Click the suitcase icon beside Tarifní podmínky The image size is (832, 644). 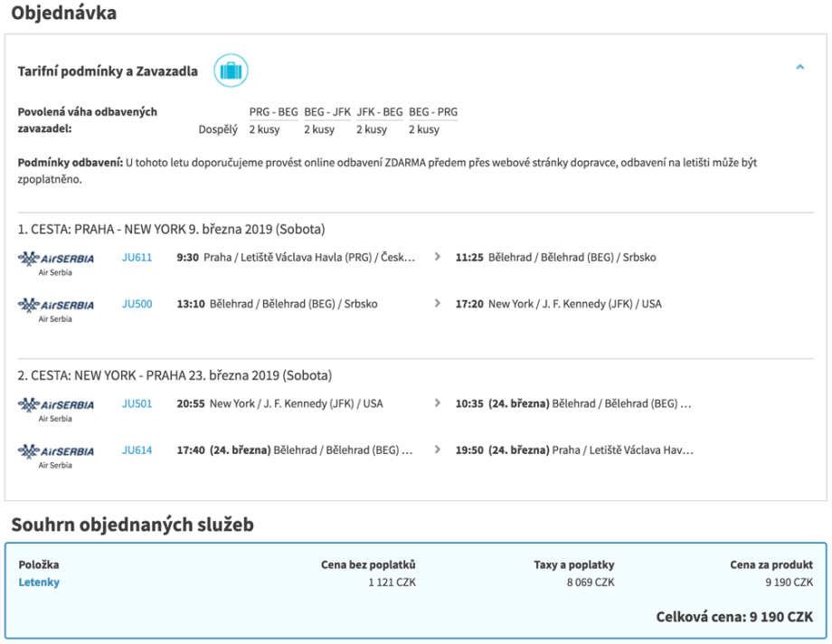coord(231,71)
